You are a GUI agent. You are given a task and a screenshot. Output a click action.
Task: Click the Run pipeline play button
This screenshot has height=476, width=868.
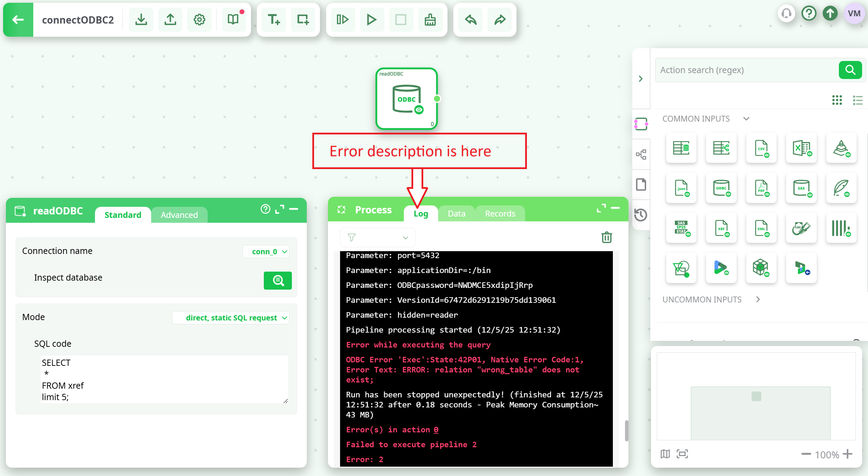(372, 20)
